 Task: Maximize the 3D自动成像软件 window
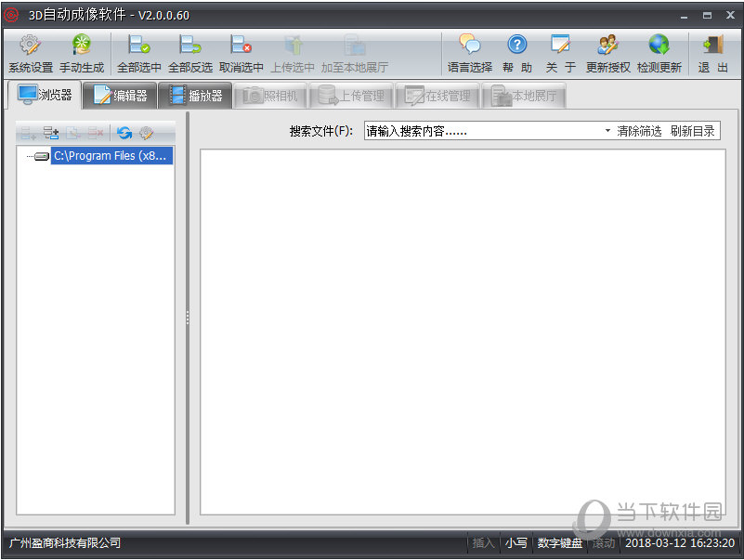pos(707,16)
